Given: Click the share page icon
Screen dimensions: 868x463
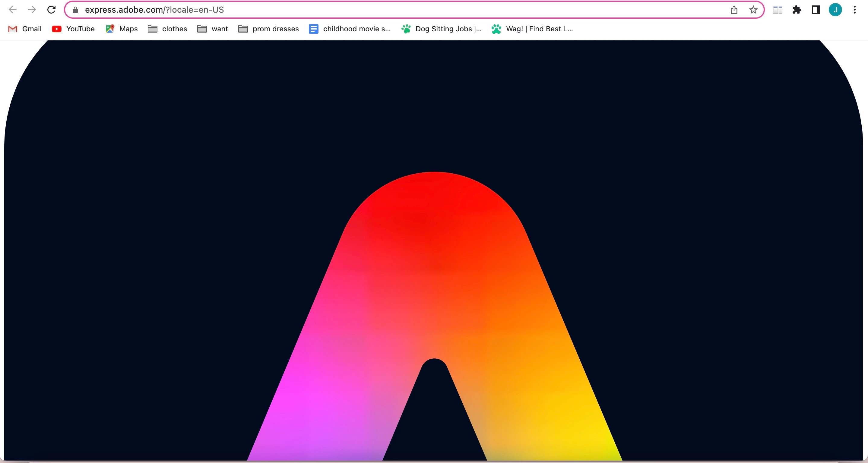Looking at the screenshot, I should click(734, 10).
